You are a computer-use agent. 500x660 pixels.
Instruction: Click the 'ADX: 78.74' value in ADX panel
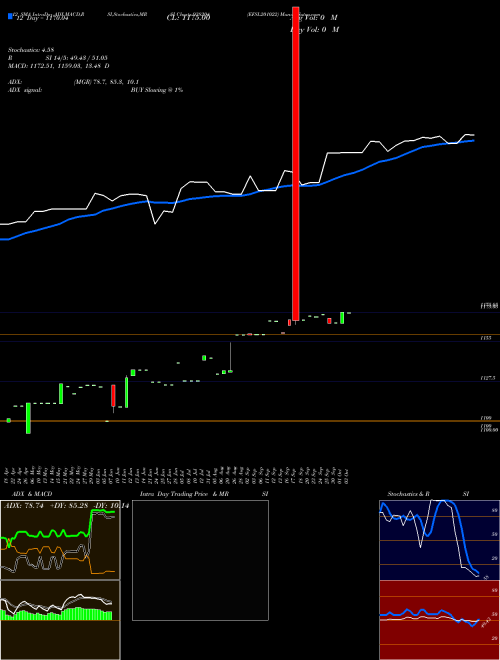(x=24, y=506)
